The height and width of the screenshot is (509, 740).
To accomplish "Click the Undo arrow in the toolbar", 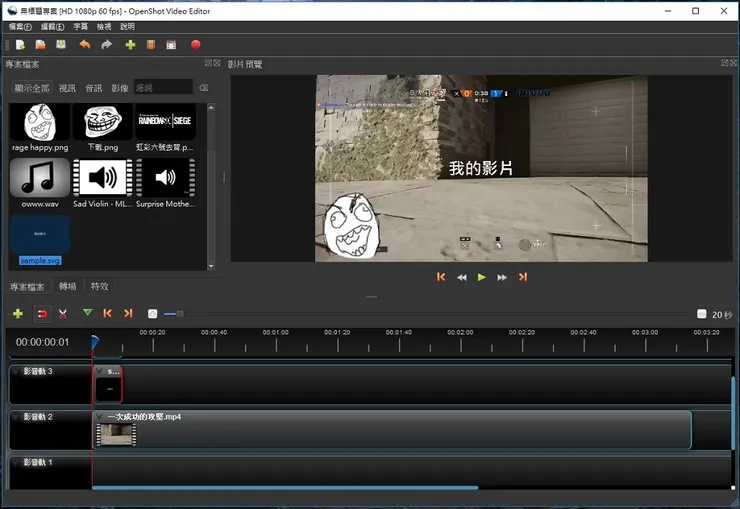I will (85, 45).
